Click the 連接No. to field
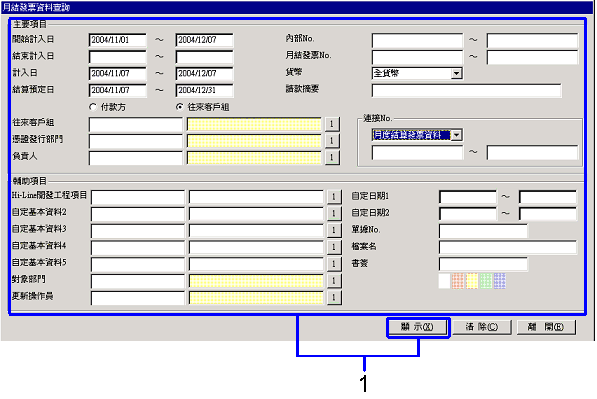 (532, 152)
